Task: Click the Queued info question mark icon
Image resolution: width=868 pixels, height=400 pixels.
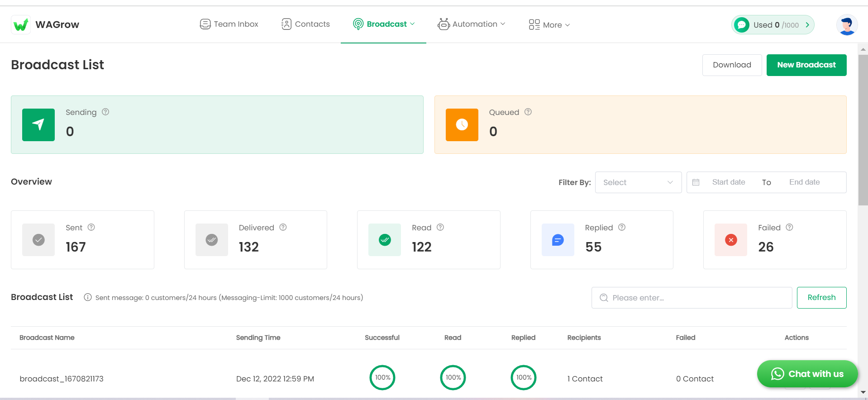Action: pyautogui.click(x=528, y=112)
